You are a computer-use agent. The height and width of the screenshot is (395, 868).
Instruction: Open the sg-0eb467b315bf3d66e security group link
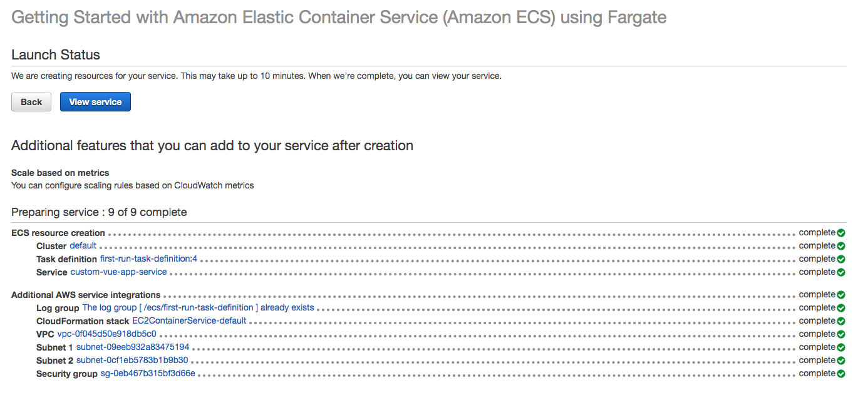[148, 374]
